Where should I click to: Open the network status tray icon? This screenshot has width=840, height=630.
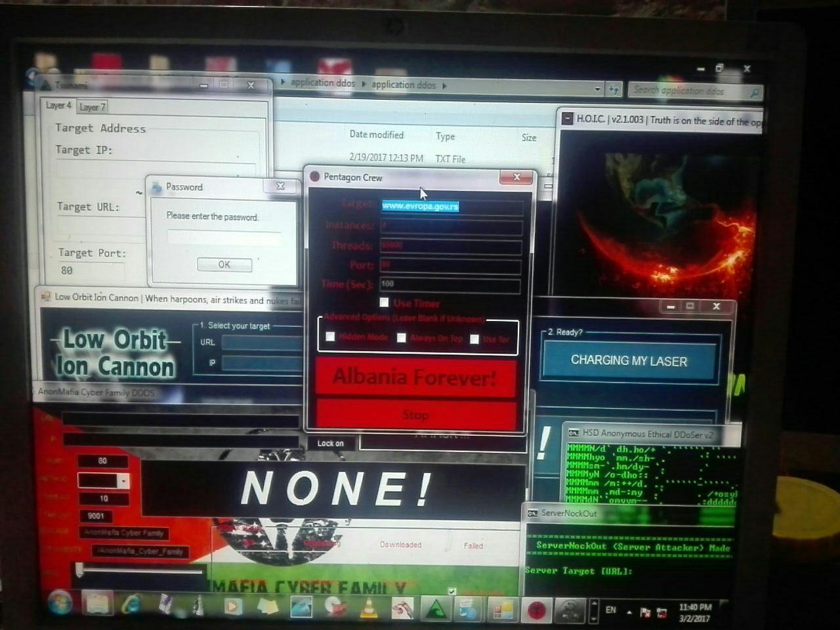[661, 613]
